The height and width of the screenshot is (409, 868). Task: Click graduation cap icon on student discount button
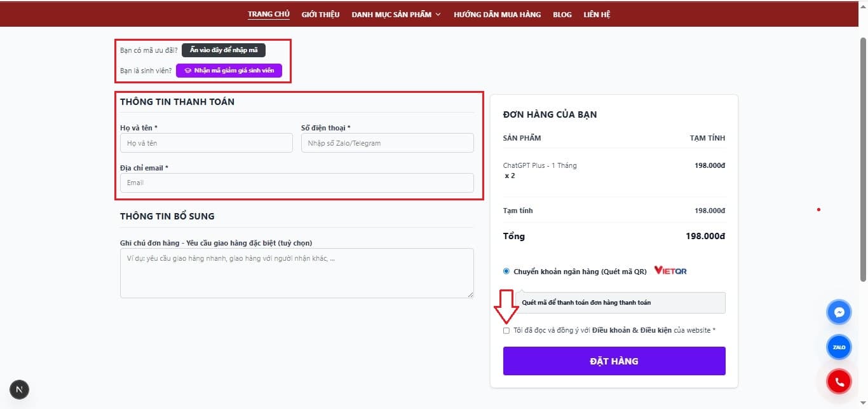[188, 71]
